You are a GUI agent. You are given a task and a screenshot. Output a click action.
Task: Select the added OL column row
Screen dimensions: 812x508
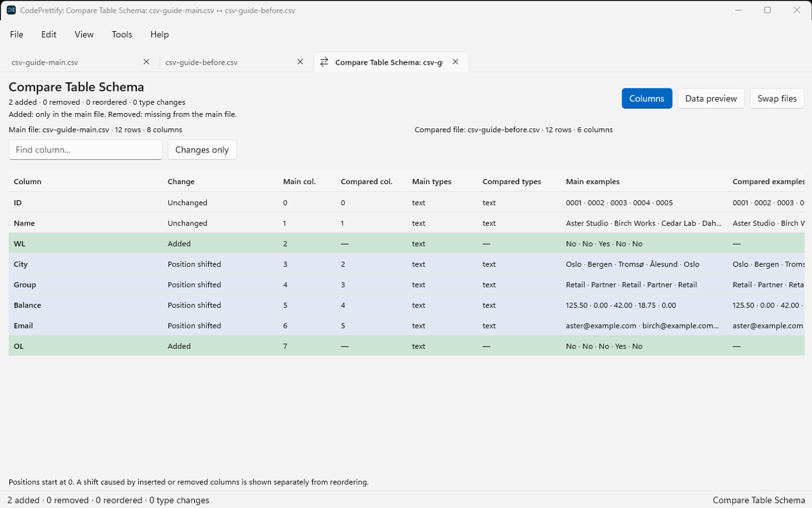tap(407, 346)
